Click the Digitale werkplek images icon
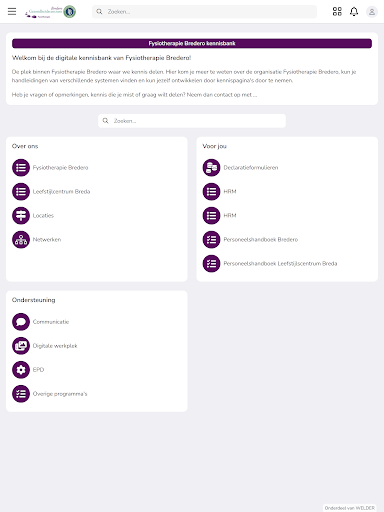The height and width of the screenshot is (512, 384). coord(21,346)
